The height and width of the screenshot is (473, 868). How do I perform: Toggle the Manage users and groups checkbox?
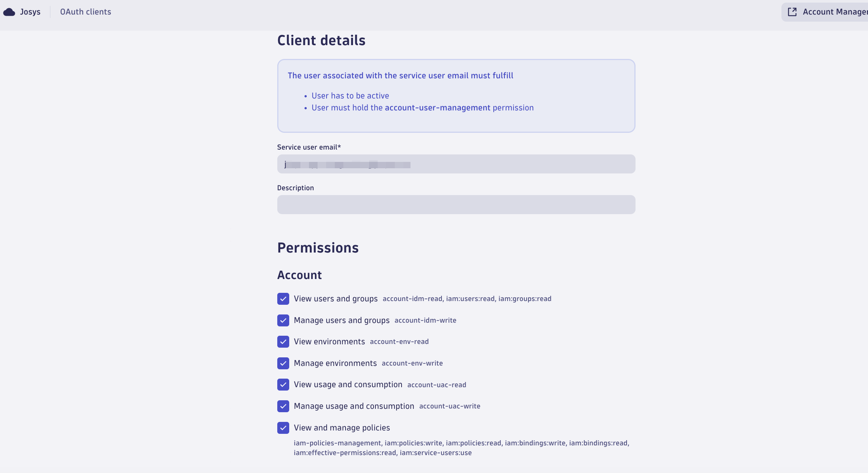pos(283,320)
